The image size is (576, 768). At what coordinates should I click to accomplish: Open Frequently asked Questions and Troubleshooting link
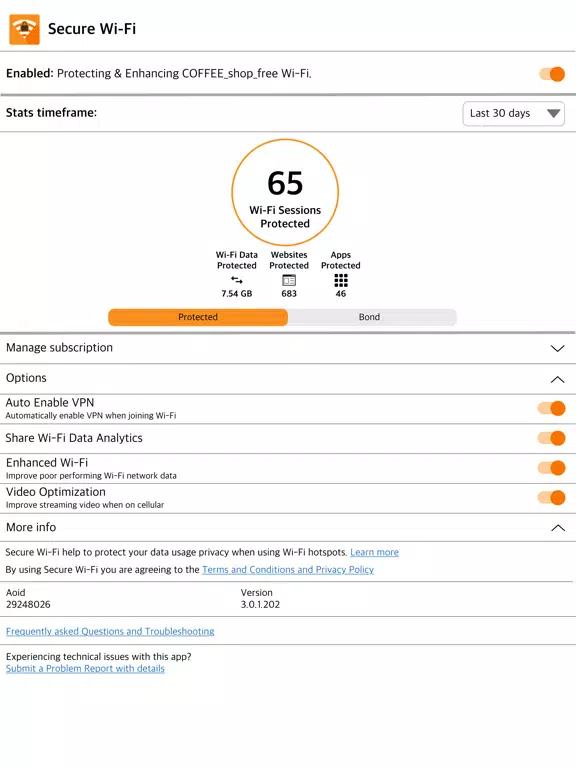click(x=110, y=631)
